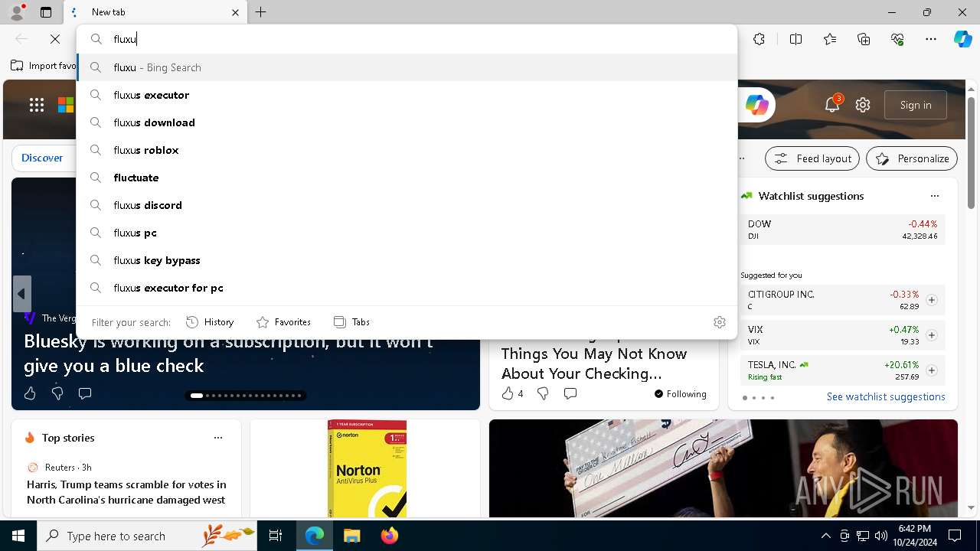Dislike the Bluesky article with thumbs down
The image size is (980, 551).
(x=57, y=393)
